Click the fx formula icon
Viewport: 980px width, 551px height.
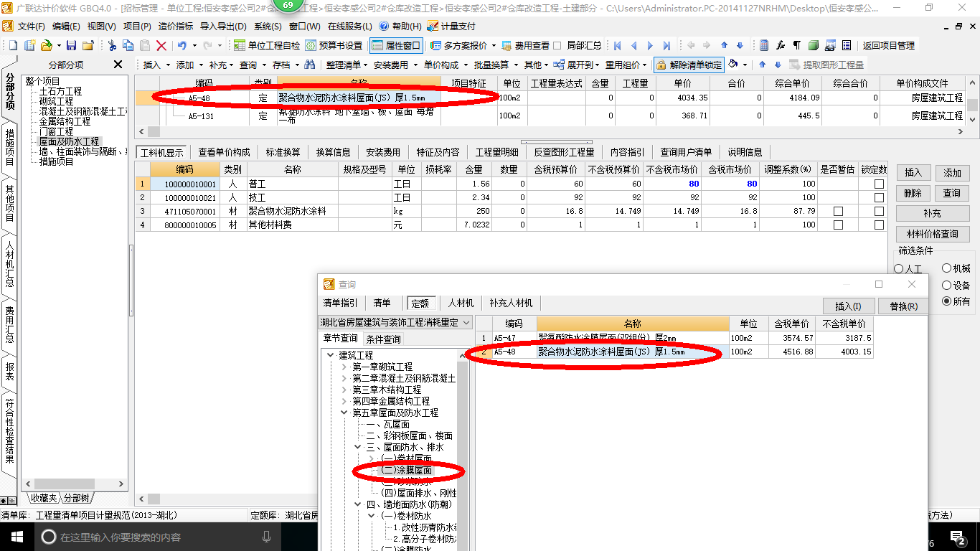tap(781, 45)
